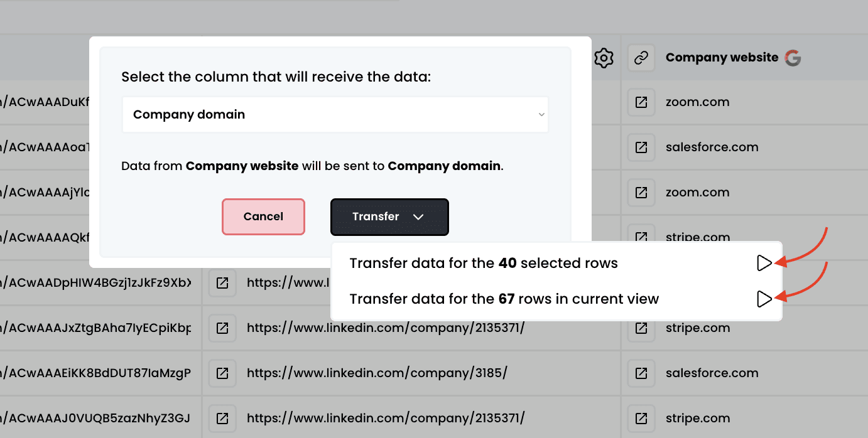Select stripe.com cell in ACwAAAJxZtgBAha7 row
The width and height of the screenshot is (868, 438).
[x=698, y=328]
